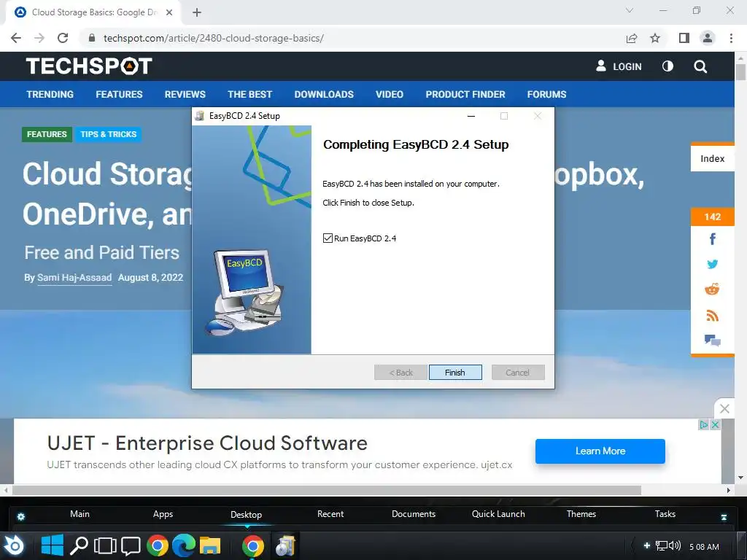Click the TechSpot logo

(89, 66)
